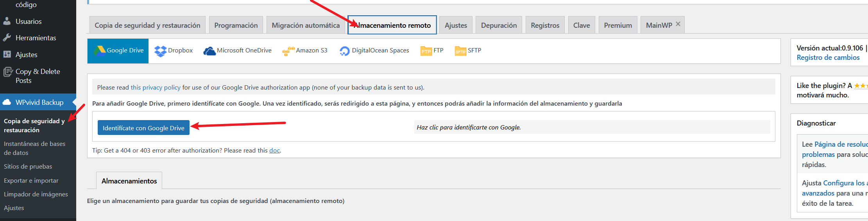Click the WPvivid Backup cloud icon in sidebar
Viewport: 868px width, 221px height.
pos(7,102)
